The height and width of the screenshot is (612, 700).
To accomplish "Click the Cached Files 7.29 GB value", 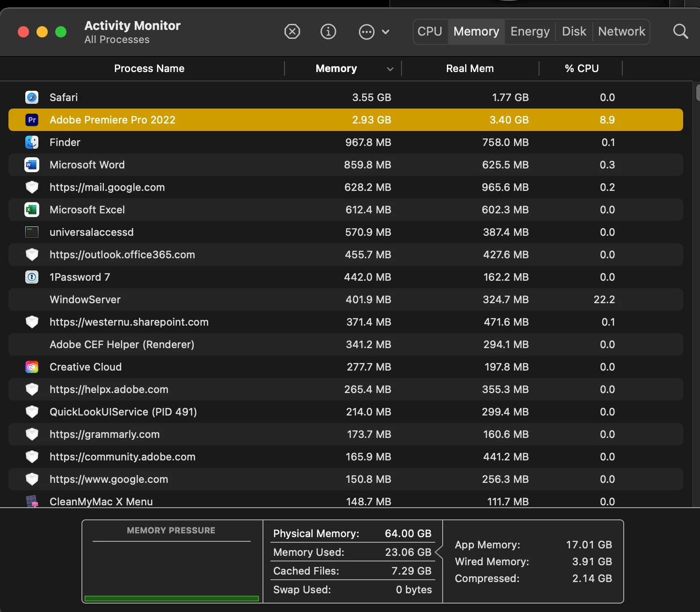I will coord(411,571).
